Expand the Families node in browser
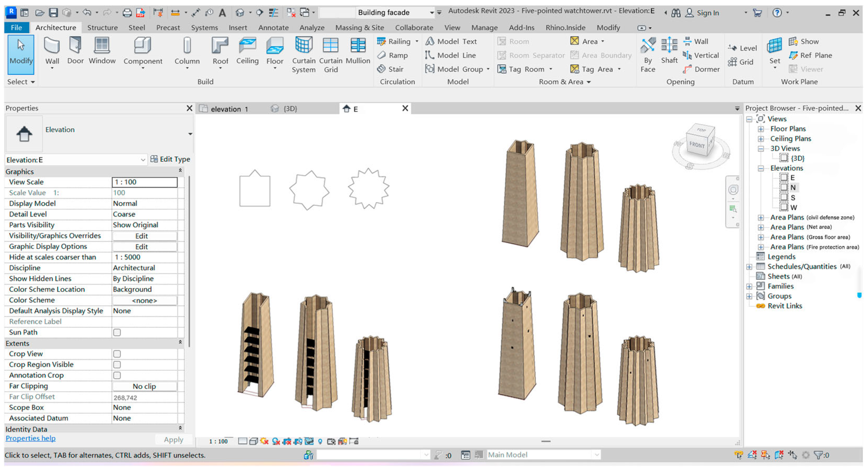The height and width of the screenshot is (471, 868). (x=749, y=286)
